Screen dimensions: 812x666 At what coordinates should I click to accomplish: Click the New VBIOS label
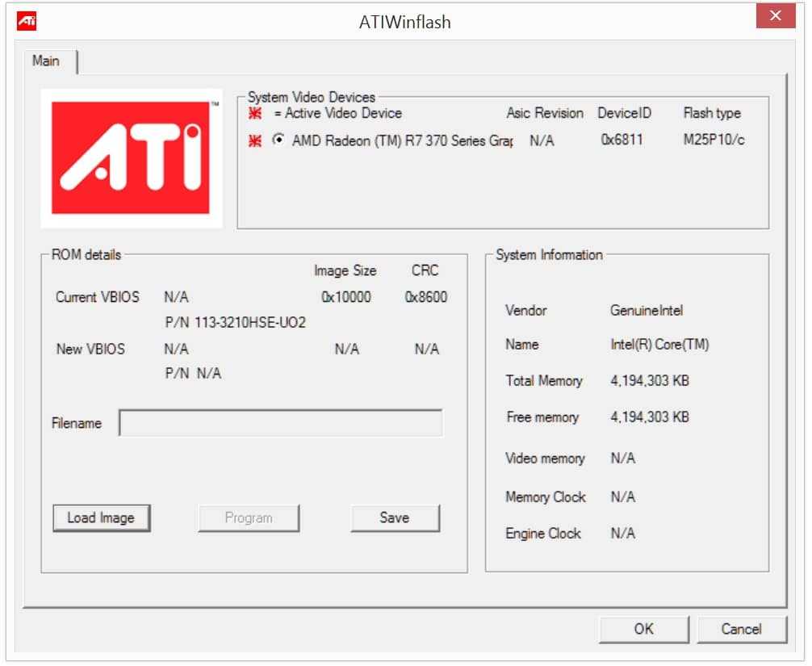coord(90,349)
